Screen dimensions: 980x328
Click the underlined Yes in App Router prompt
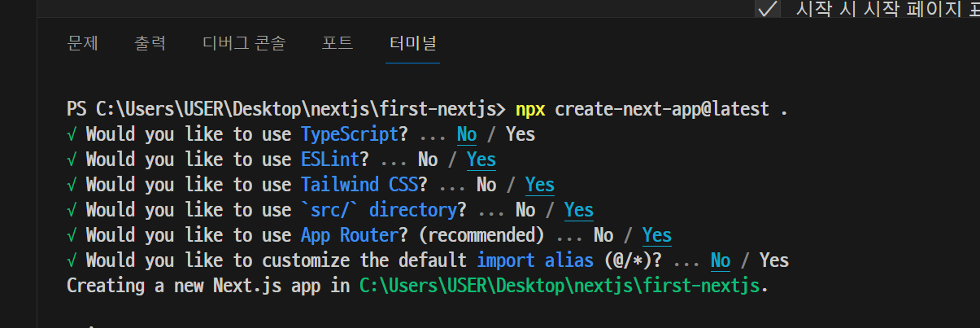657,235
